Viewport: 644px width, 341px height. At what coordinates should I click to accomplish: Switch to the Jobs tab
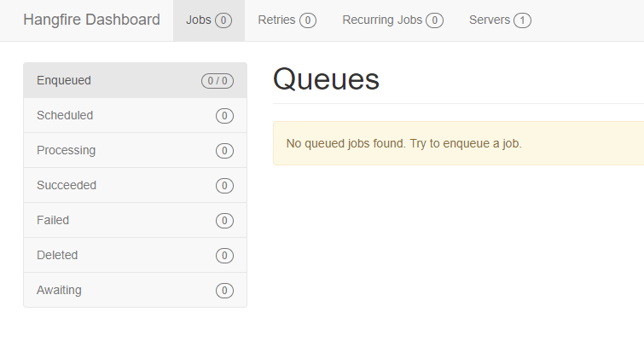(x=209, y=20)
